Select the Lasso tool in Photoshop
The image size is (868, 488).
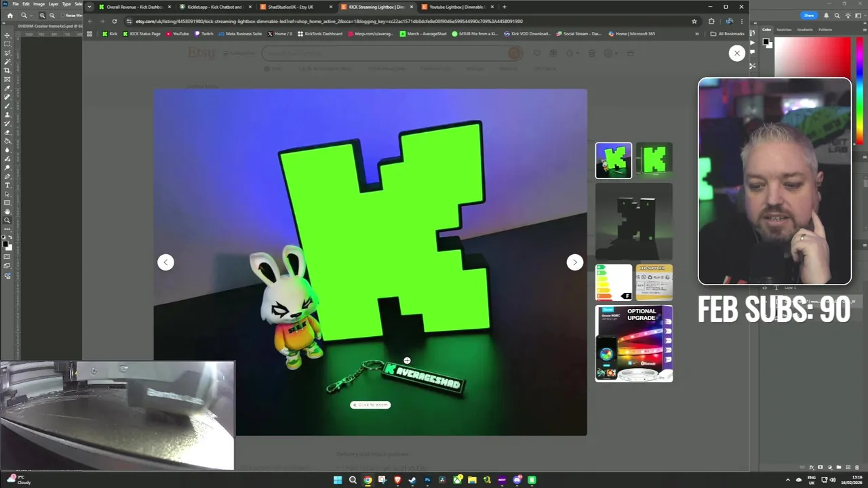point(7,53)
